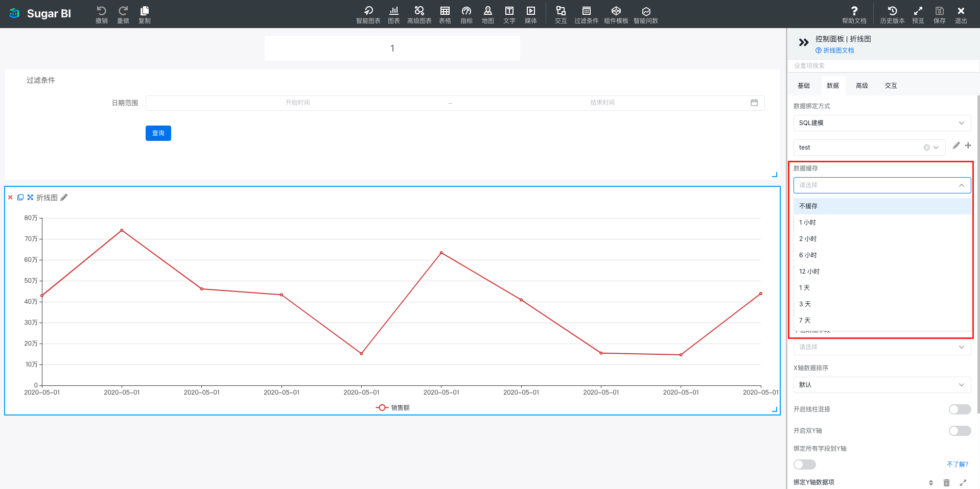
Task: Select 7 天 cache option
Action: point(882,321)
